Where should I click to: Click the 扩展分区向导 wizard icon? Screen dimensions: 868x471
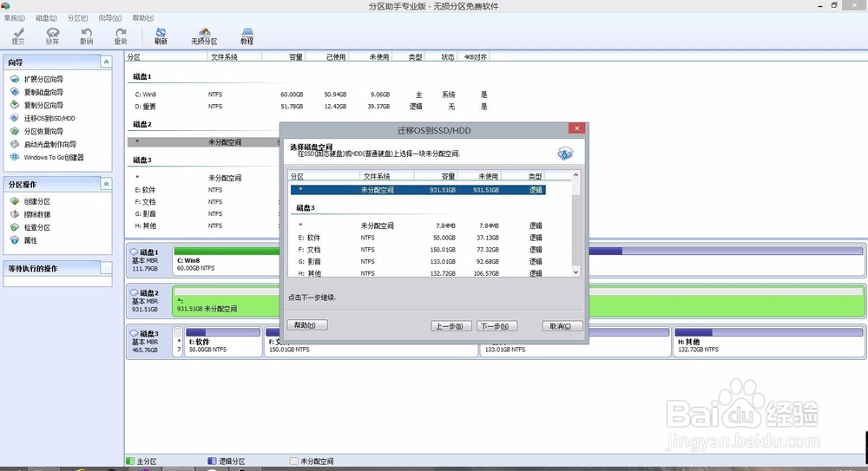(15, 79)
